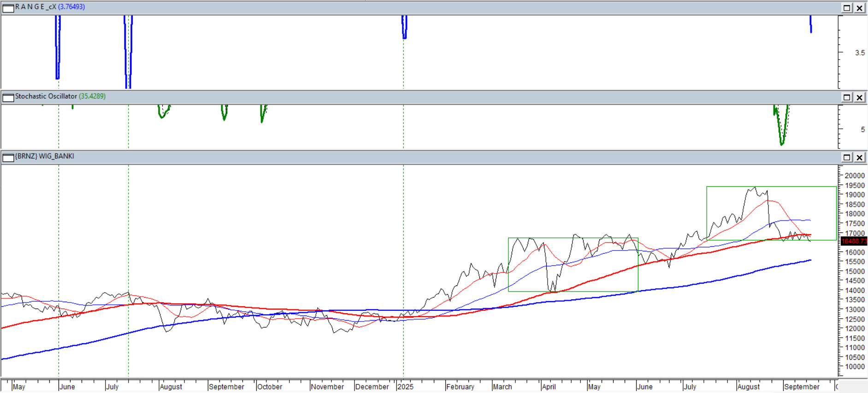Click the RANGE_cX title value 3.76493

click(71, 7)
